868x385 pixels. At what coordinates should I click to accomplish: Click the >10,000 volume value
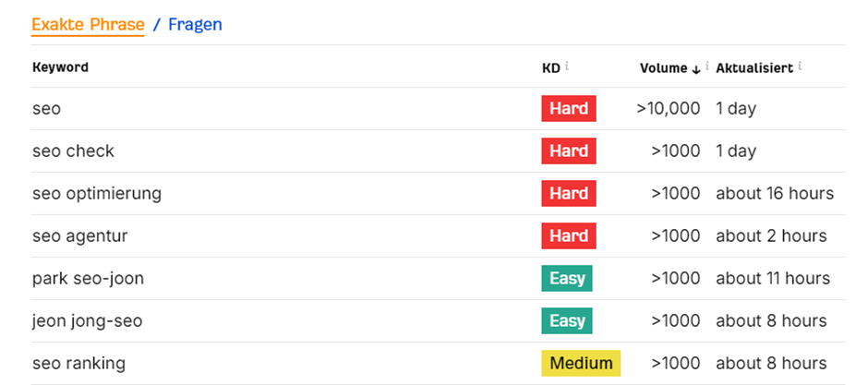(669, 108)
